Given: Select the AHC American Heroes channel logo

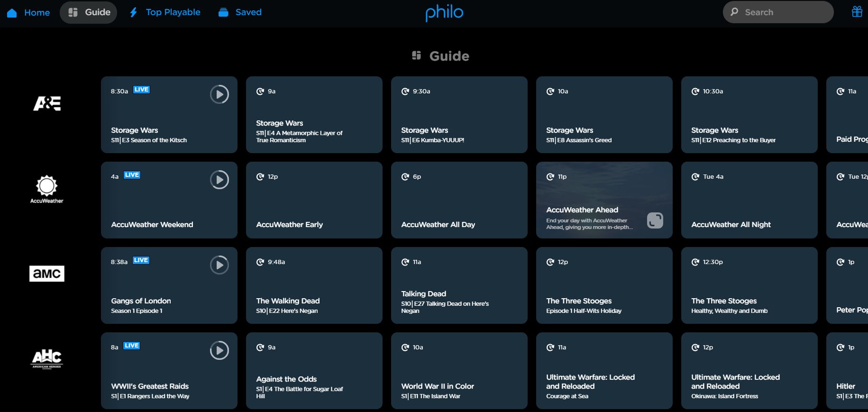Looking at the screenshot, I should [47, 359].
